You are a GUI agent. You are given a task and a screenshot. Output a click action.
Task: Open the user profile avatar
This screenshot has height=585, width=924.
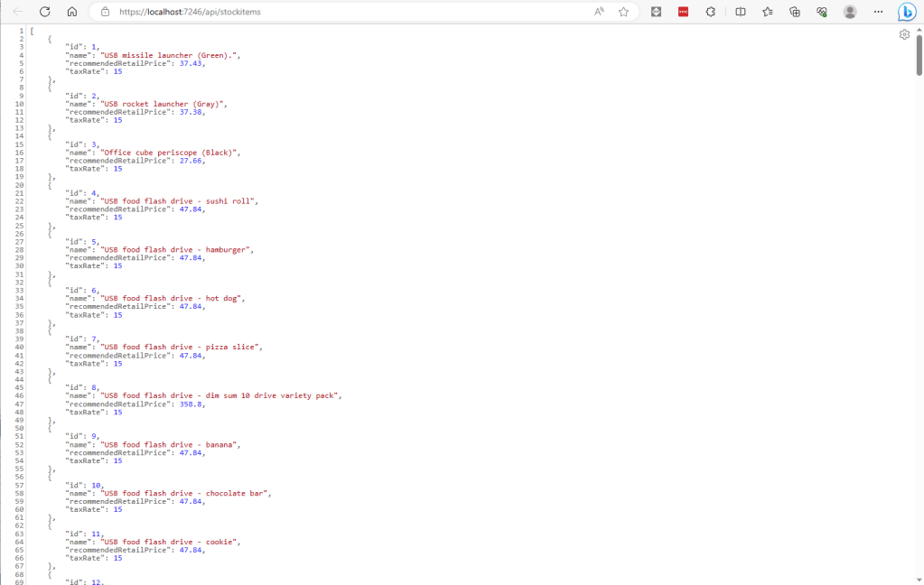pos(850,12)
